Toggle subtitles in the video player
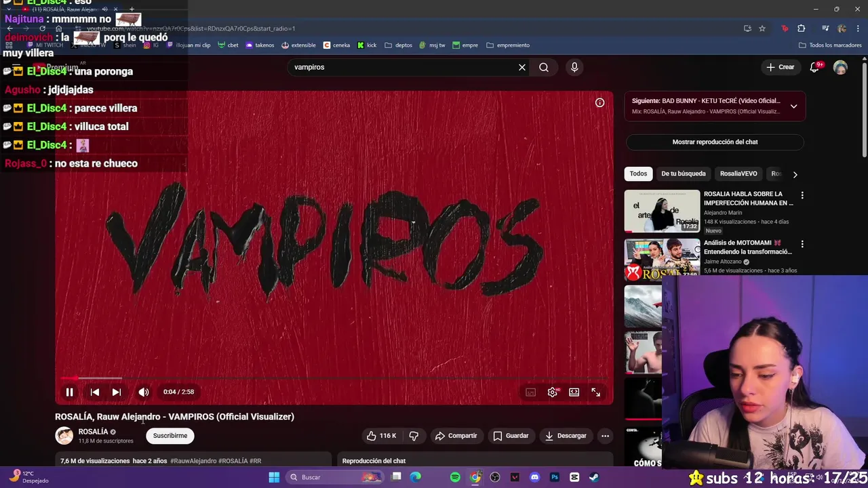Image resolution: width=868 pixels, height=488 pixels. 530,392
